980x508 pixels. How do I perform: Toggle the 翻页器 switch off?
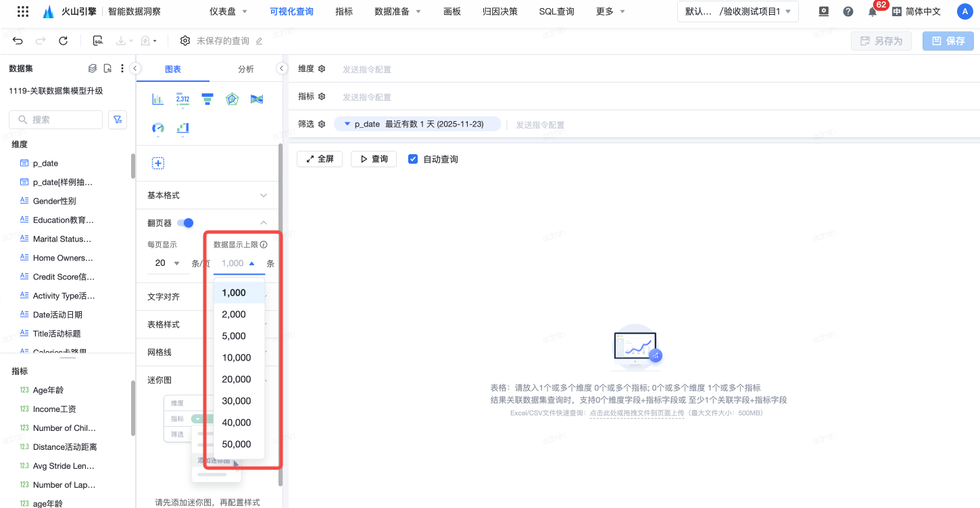185,223
